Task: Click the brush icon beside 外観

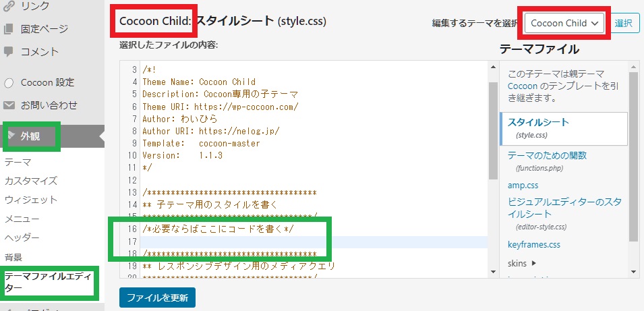Action: 11,136
